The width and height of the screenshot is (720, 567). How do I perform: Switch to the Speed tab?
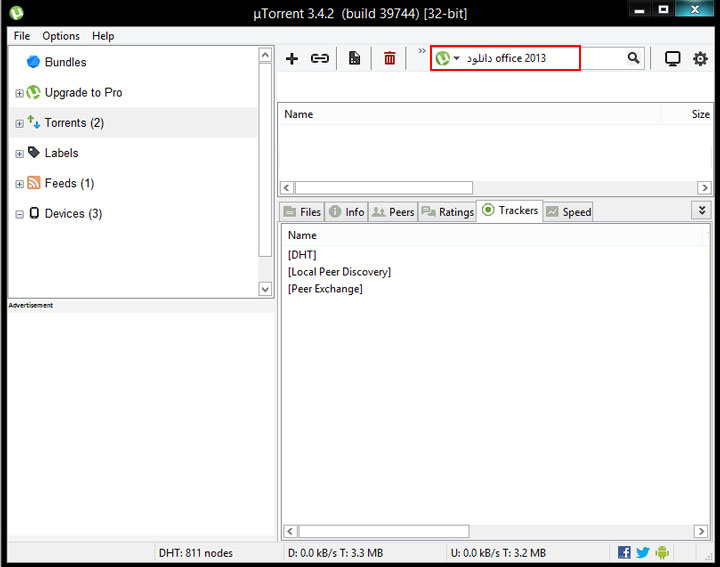(568, 212)
